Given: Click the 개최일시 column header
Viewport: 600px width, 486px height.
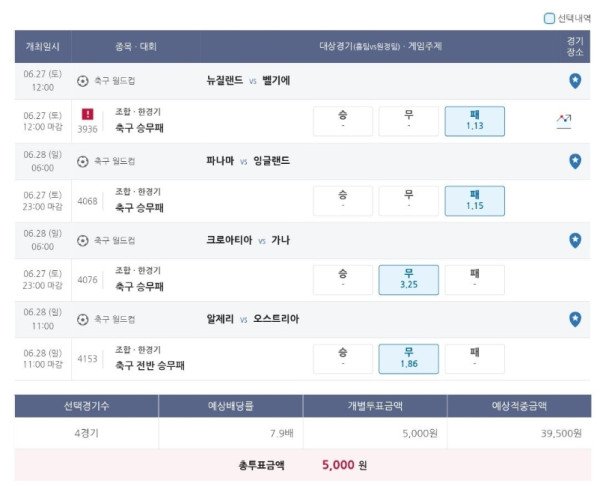Looking at the screenshot, I should coord(43,47).
